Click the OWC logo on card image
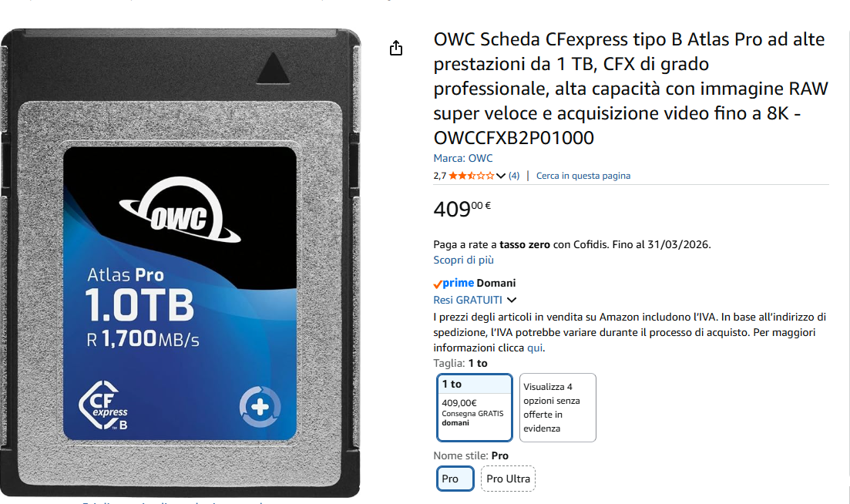 click(180, 210)
